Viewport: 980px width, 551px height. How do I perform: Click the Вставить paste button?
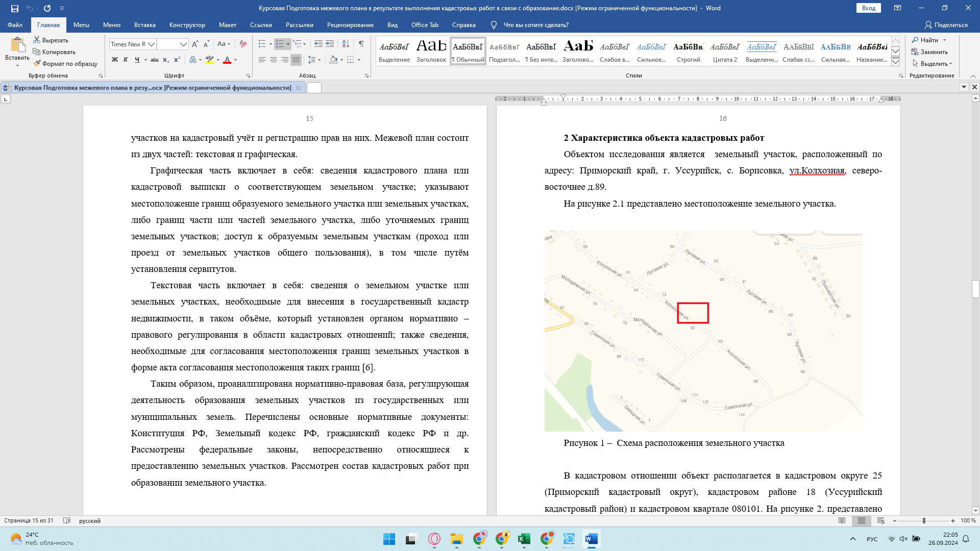pyautogui.click(x=17, y=51)
